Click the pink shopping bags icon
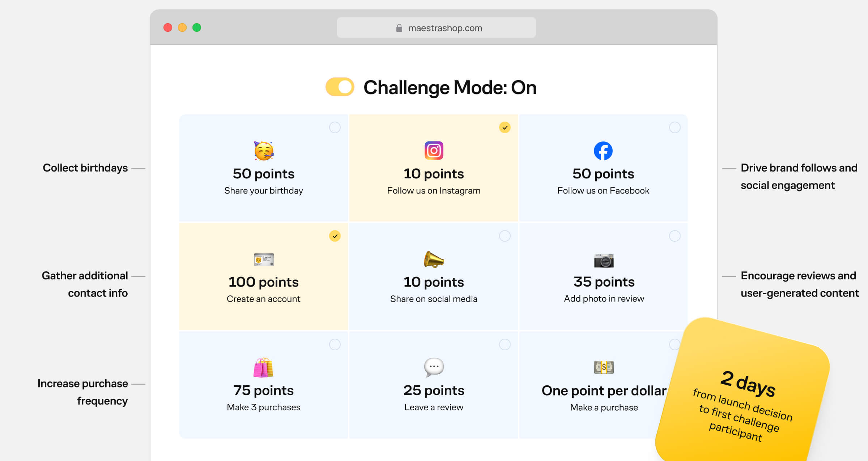The height and width of the screenshot is (461, 868). pos(264,367)
